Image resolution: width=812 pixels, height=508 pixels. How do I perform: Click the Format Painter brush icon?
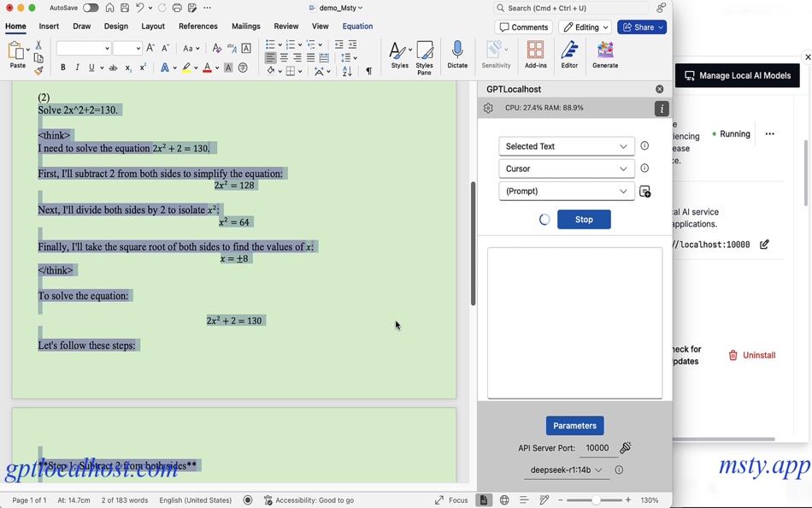pos(38,70)
